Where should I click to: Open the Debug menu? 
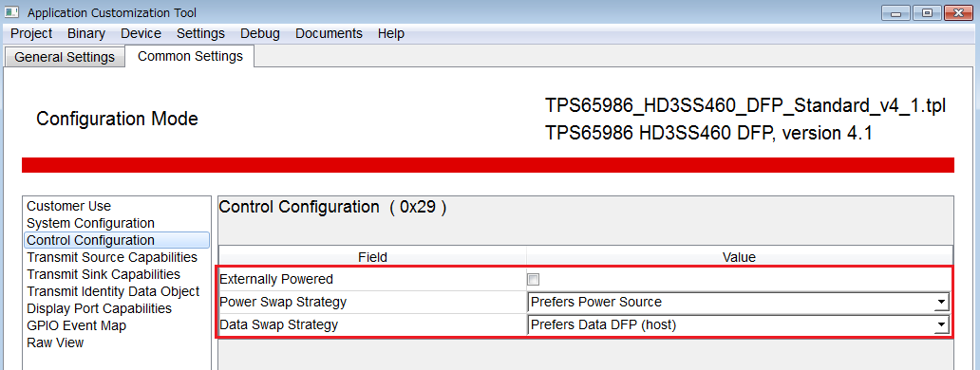coord(260,34)
